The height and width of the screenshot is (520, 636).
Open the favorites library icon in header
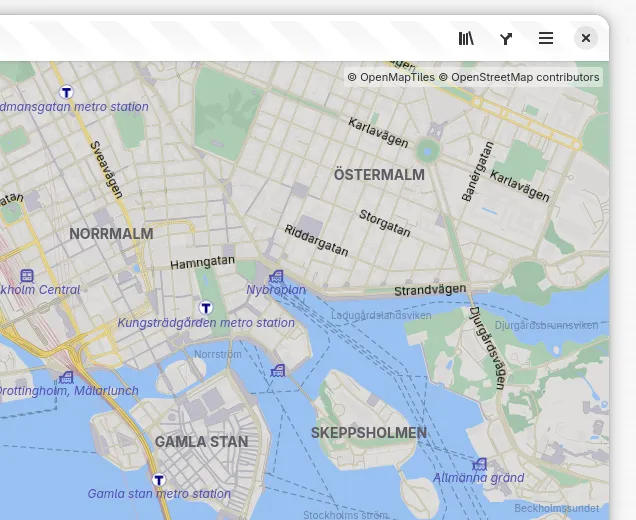[x=466, y=38]
